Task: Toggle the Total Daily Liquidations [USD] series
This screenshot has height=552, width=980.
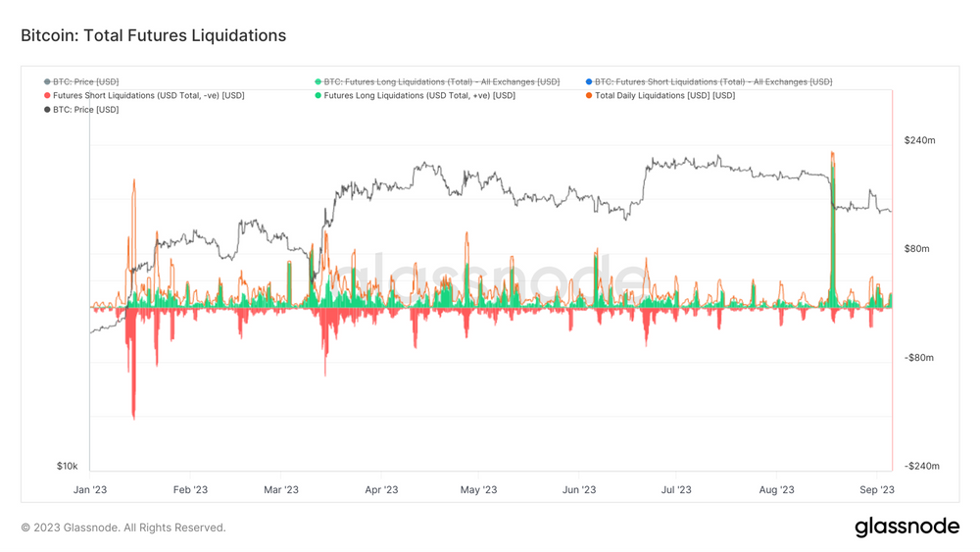Action: click(664, 96)
